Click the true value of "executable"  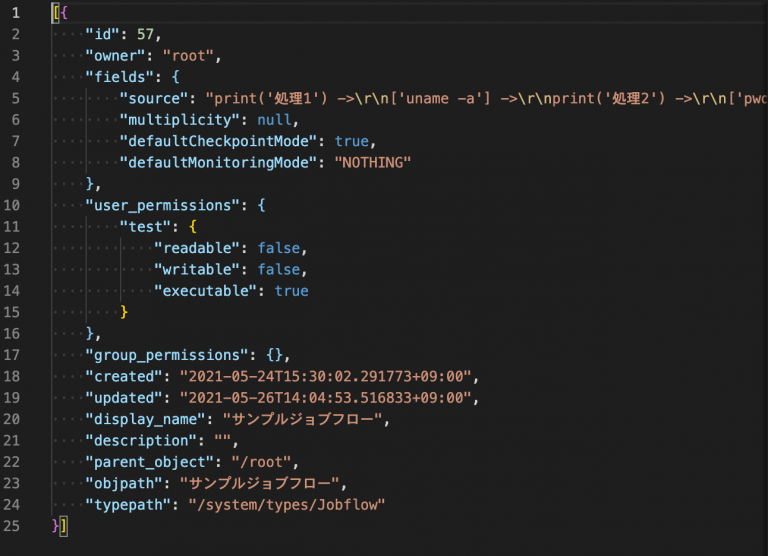point(291,291)
